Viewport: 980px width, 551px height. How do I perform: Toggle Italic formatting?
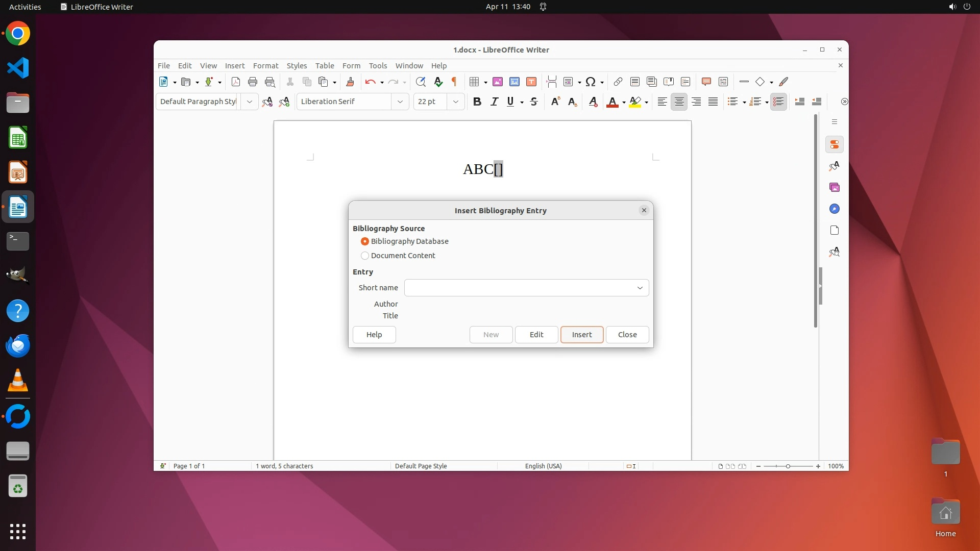494,102
